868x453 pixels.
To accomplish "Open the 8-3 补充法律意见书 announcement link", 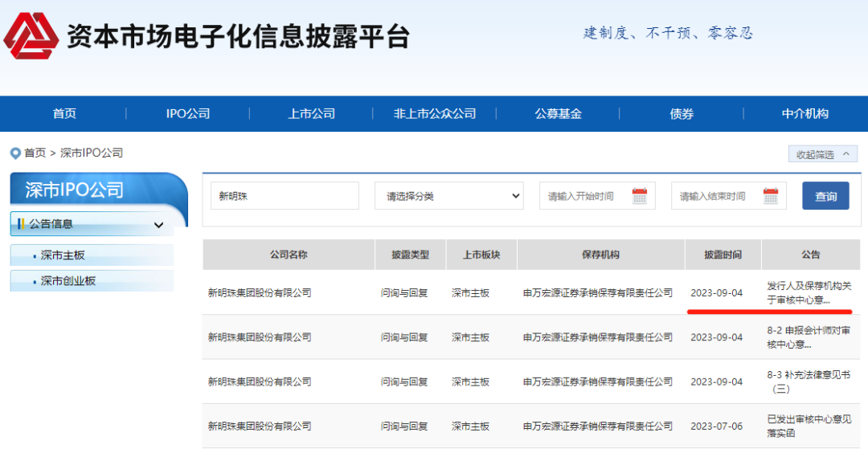I will 809,382.
